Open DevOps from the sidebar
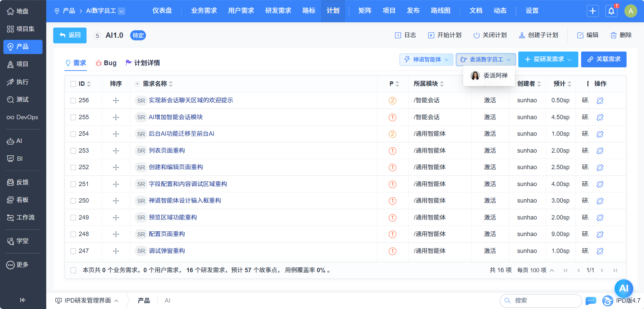Viewport: 644px width, 309px height. coord(23,117)
